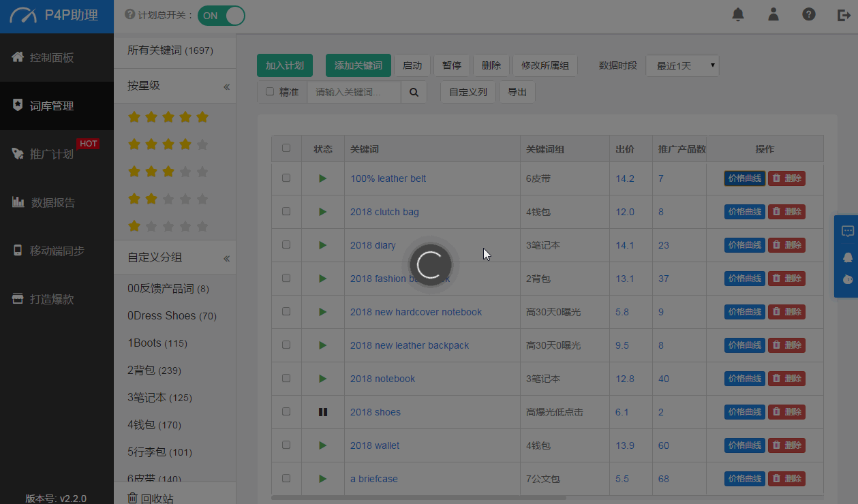Screen dimensions: 858x504
Task: Click the paused status icon for 2018 shoes
Action: 323,412
